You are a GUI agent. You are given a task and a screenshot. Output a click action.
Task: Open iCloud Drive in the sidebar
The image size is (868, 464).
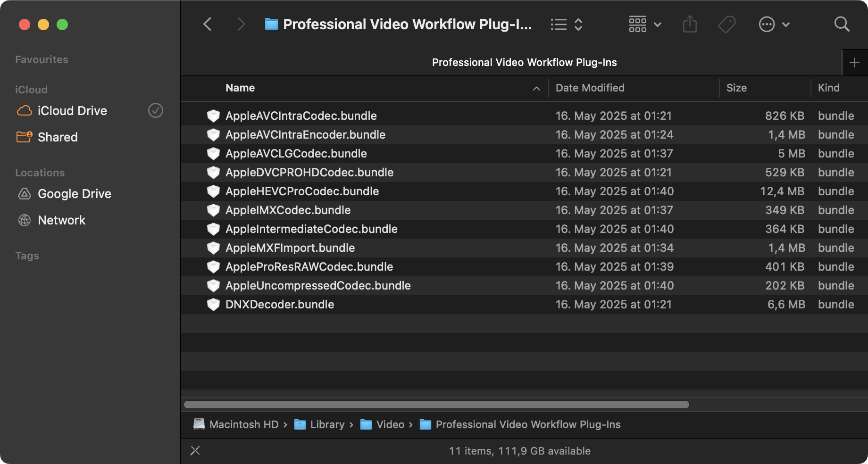pos(72,111)
